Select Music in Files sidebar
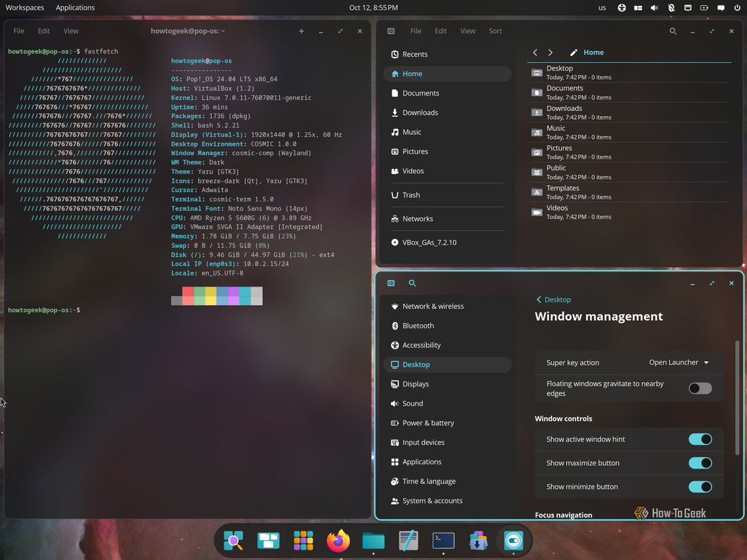This screenshot has width=747, height=560. (448, 132)
